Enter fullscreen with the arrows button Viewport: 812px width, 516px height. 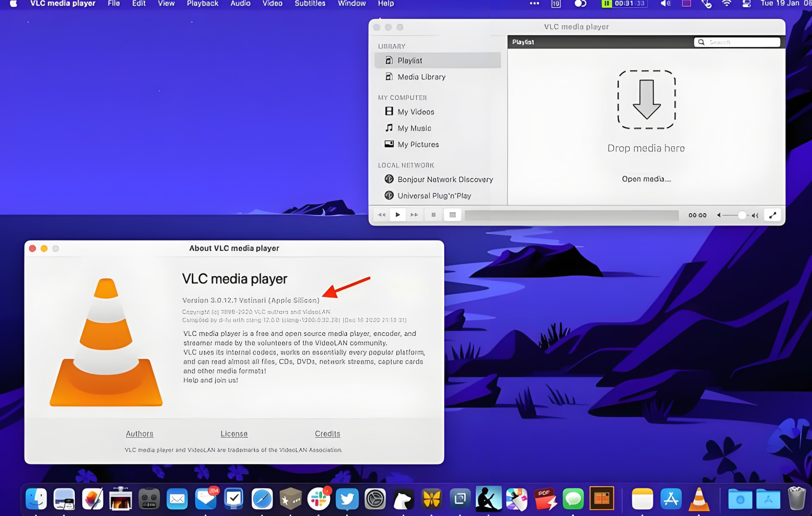[772, 215]
